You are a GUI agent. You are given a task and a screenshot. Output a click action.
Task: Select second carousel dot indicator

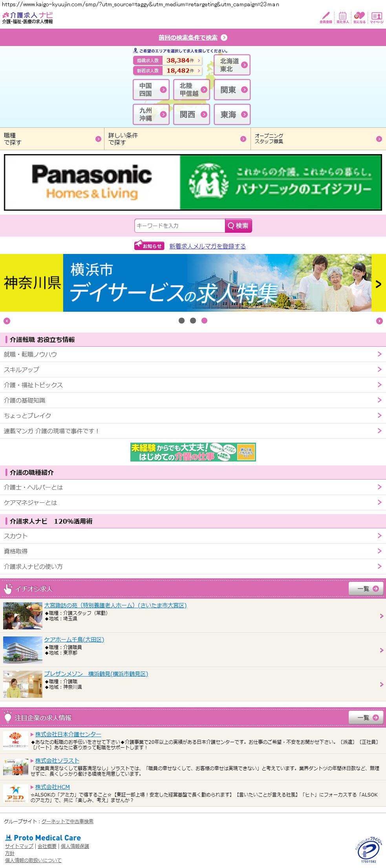click(193, 321)
